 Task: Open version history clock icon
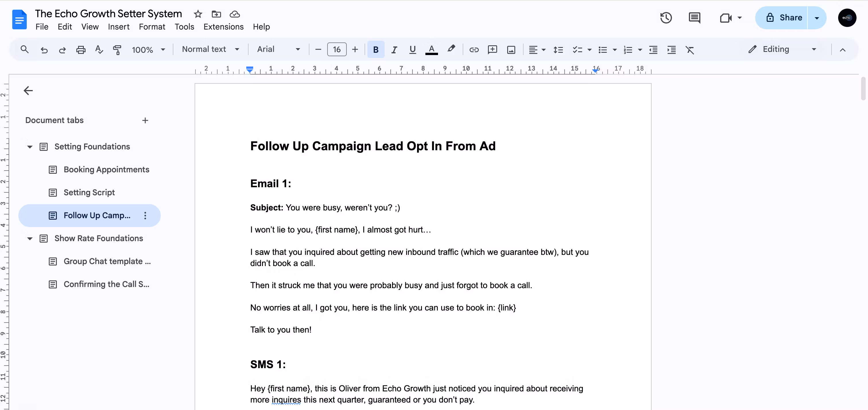[x=666, y=17]
